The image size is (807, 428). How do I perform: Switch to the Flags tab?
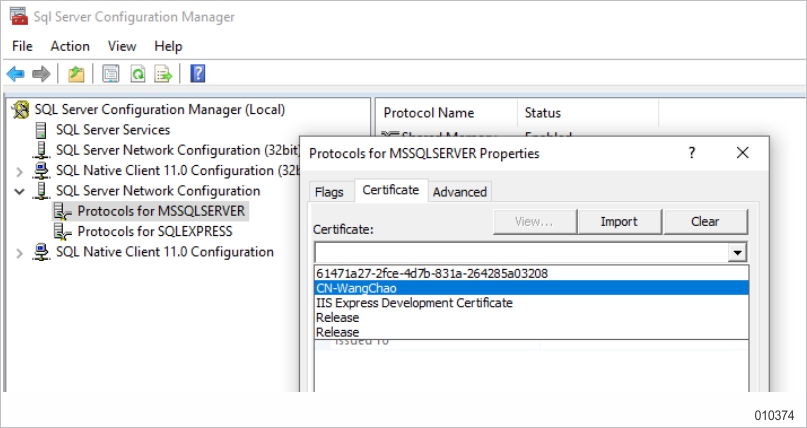point(329,192)
